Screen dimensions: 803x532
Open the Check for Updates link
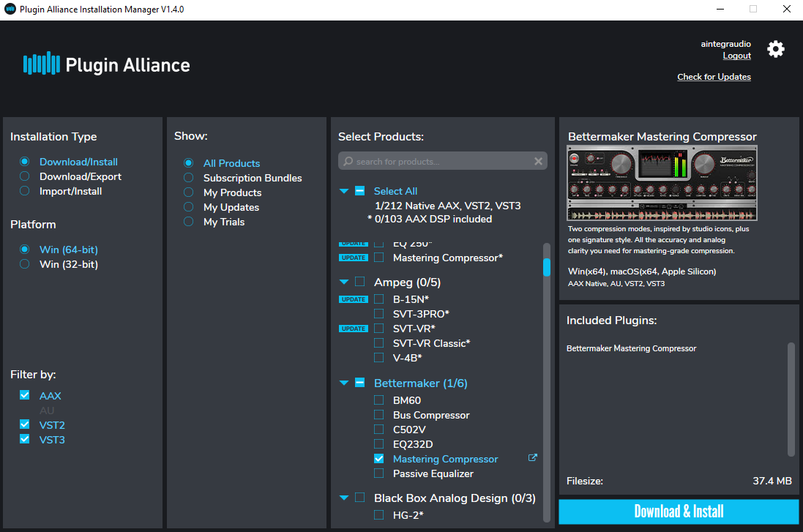[x=714, y=76]
